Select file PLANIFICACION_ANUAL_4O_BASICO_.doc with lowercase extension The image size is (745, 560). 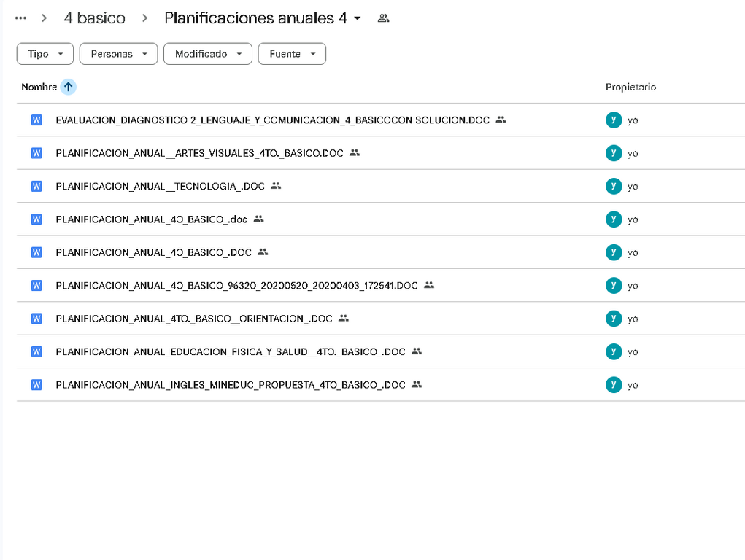[151, 219]
